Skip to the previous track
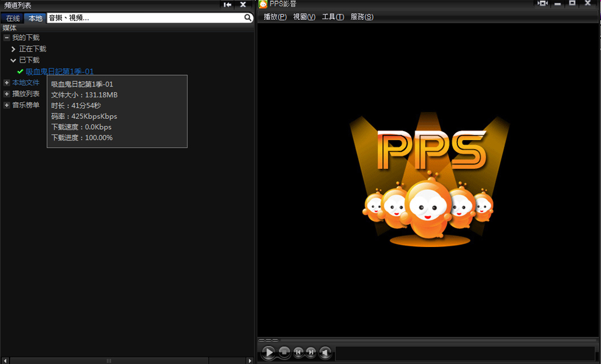Screen dimensions: 601x364 pos(298,351)
